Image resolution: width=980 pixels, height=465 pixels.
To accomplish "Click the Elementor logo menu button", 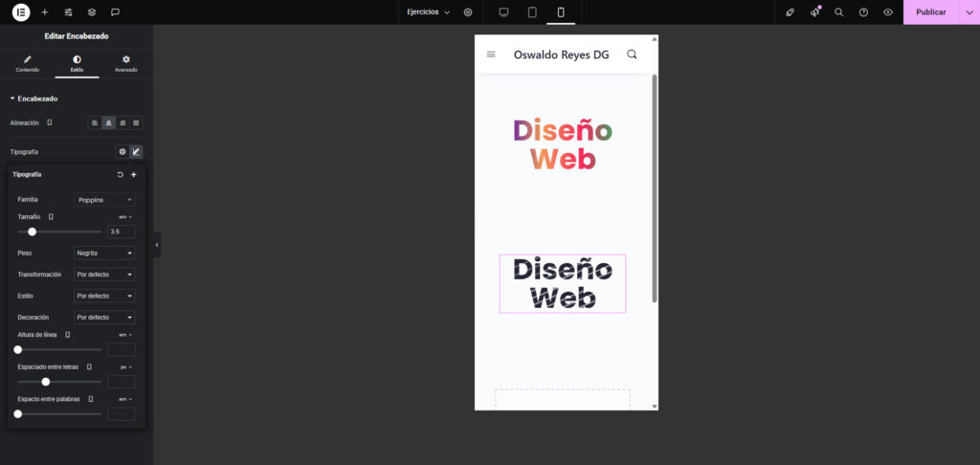I will tap(20, 12).
